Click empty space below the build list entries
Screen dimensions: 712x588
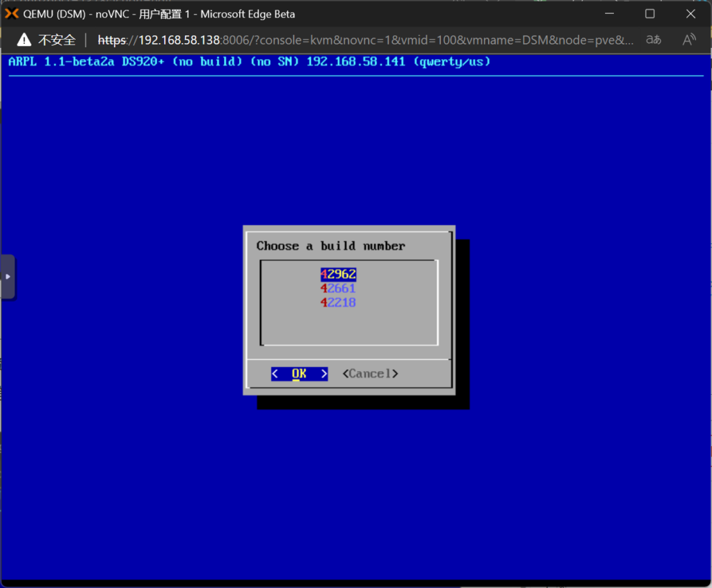pyautogui.click(x=348, y=327)
